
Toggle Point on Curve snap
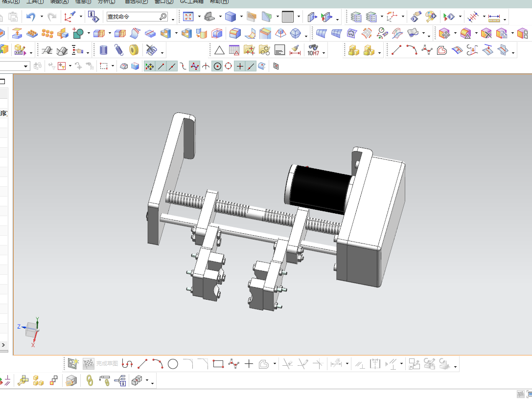[251, 66]
